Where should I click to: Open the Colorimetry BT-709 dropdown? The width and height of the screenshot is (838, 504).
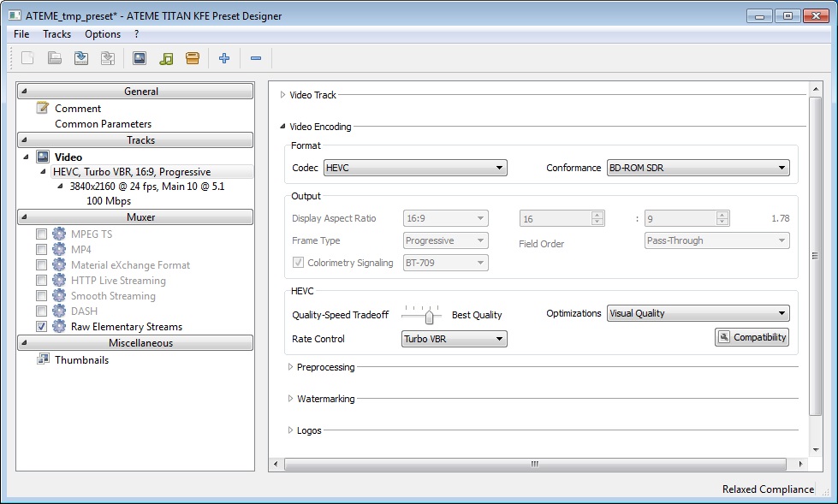point(446,263)
